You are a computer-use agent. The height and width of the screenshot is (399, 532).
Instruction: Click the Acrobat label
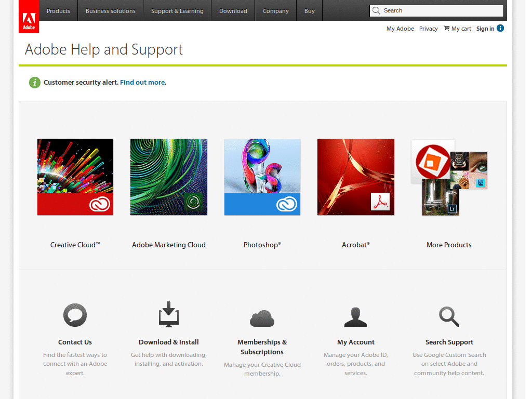(x=355, y=245)
